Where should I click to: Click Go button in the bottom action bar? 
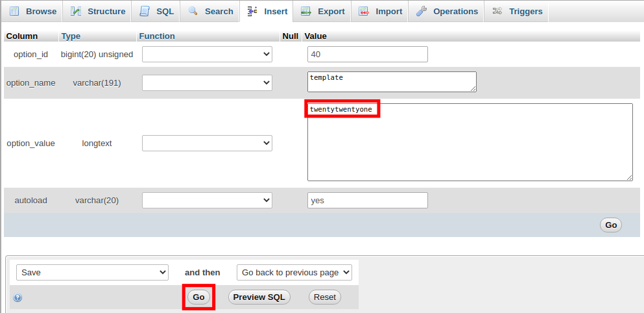[x=198, y=297]
